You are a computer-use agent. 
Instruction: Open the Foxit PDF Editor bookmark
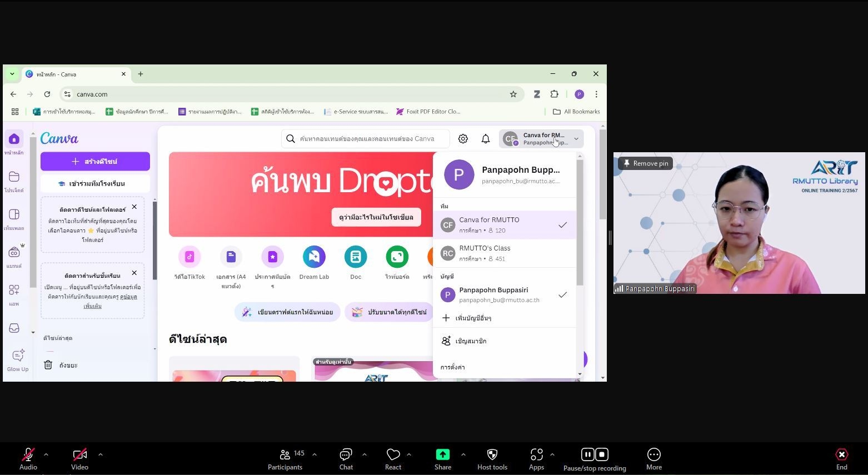click(x=428, y=112)
